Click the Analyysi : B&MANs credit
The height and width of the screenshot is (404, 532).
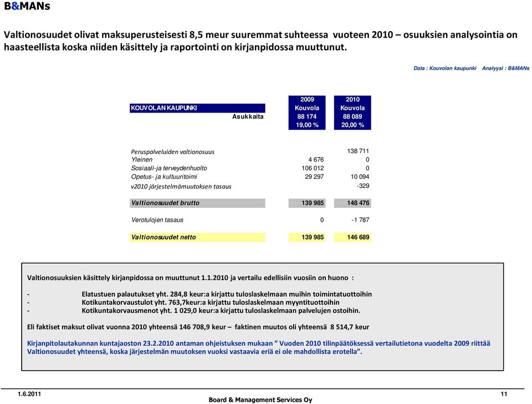coord(505,68)
